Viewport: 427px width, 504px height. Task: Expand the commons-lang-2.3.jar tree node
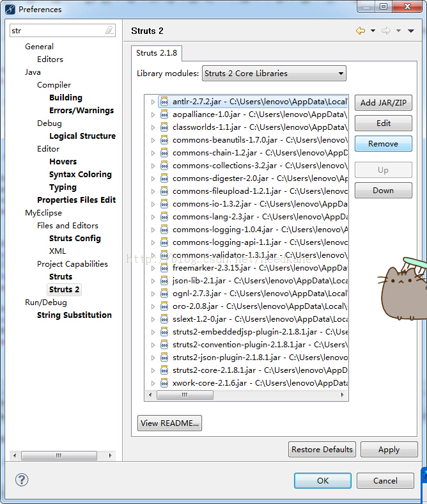tap(153, 217)
